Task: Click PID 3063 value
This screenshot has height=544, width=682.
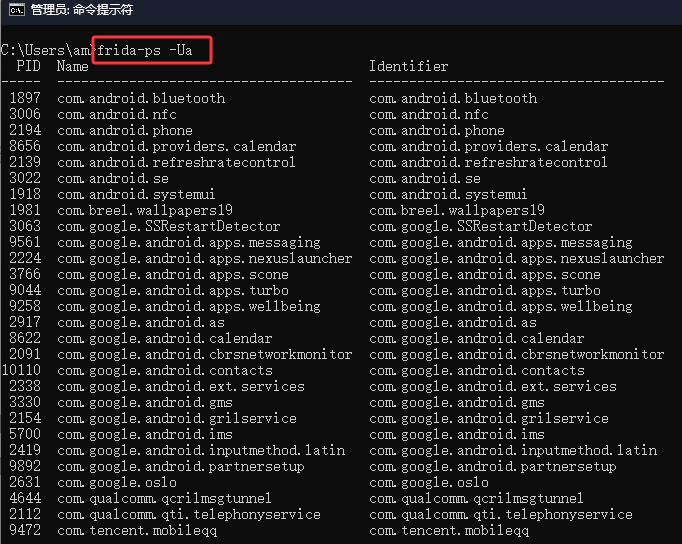Action: [25, 226]
